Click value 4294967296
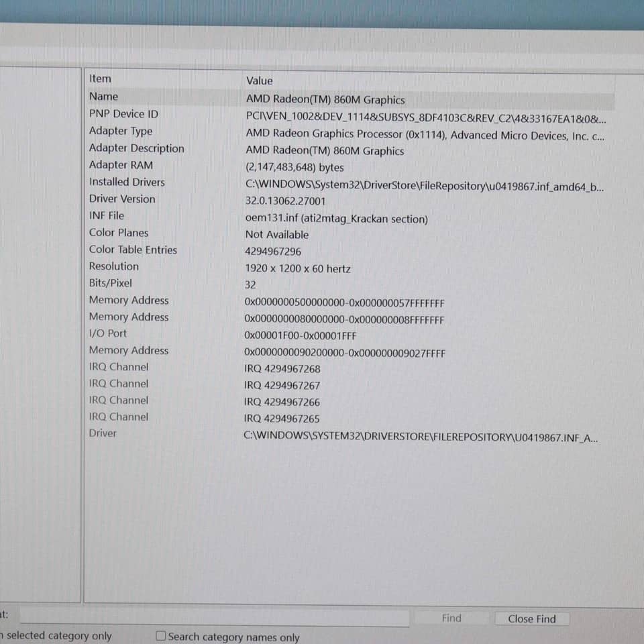 click(x=273, y=252)
